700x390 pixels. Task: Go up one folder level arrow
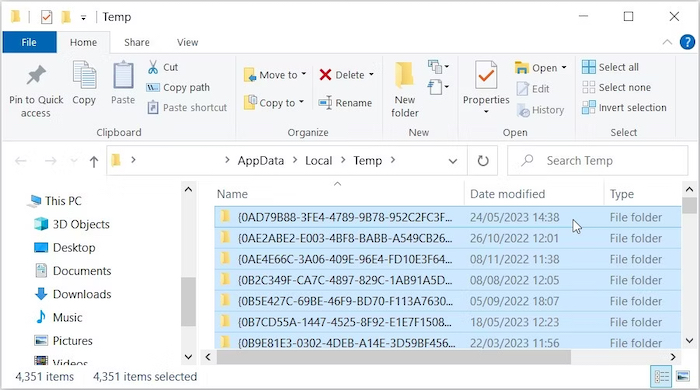tap(93, 161)
